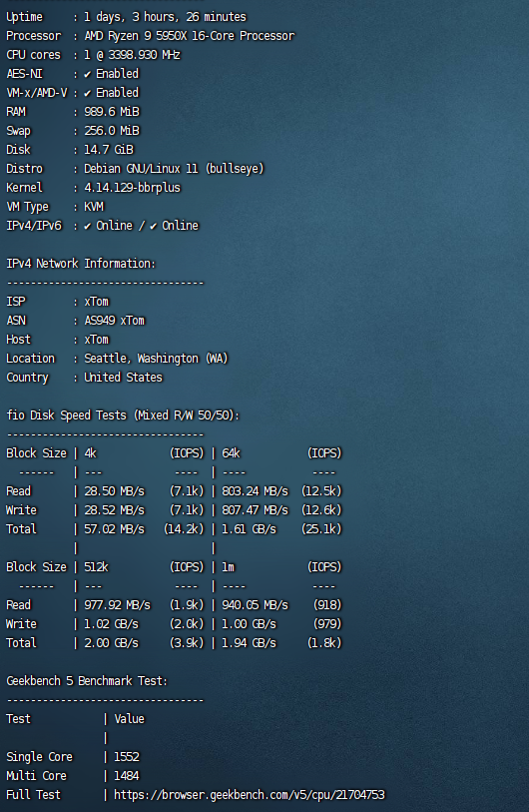529x812 pixels.
Task: Click the 512k Write speed '1.02 GB/s'
Action: [x=111, y=624]
